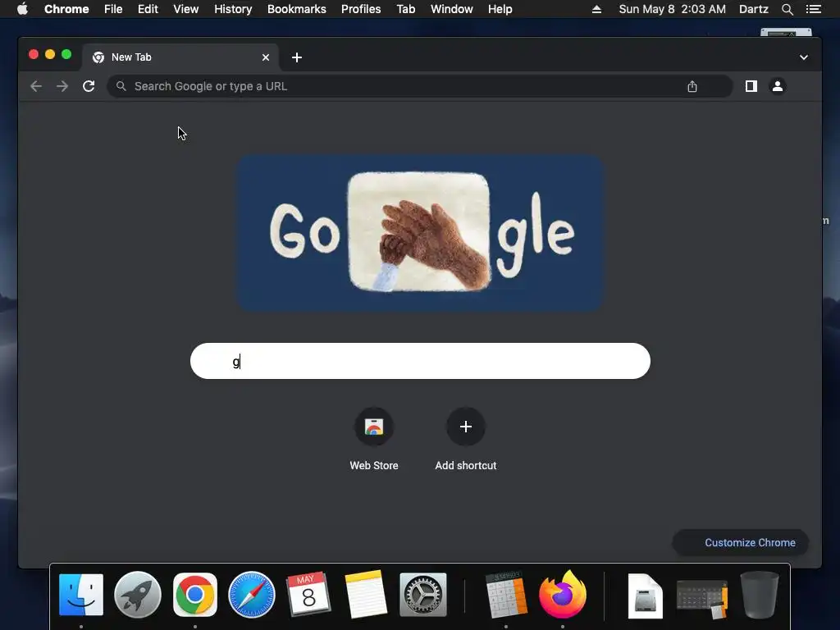Open the Google doodle image

point(421,232)
